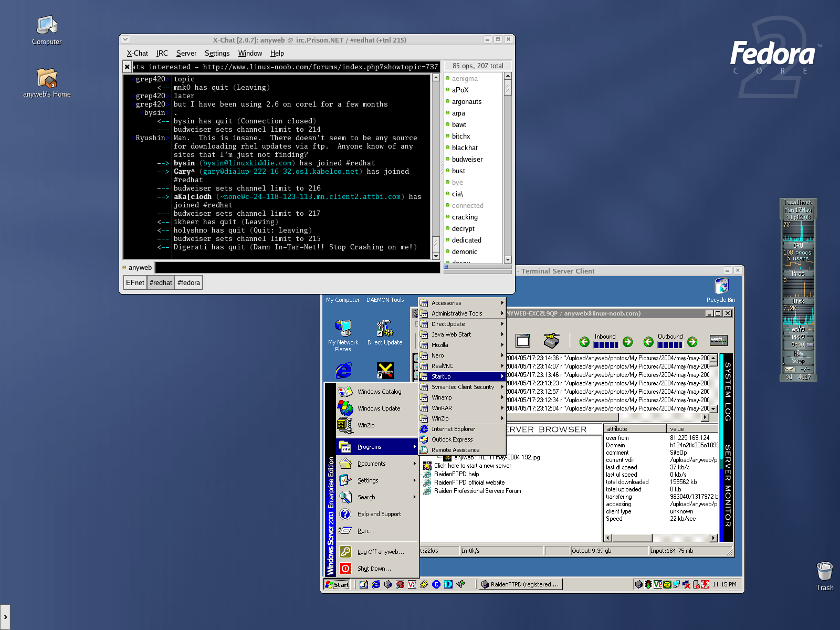Click the 'attribute' column header
Image resolution: width=840 pixels, height=630 pixels.
pos(635,429)
